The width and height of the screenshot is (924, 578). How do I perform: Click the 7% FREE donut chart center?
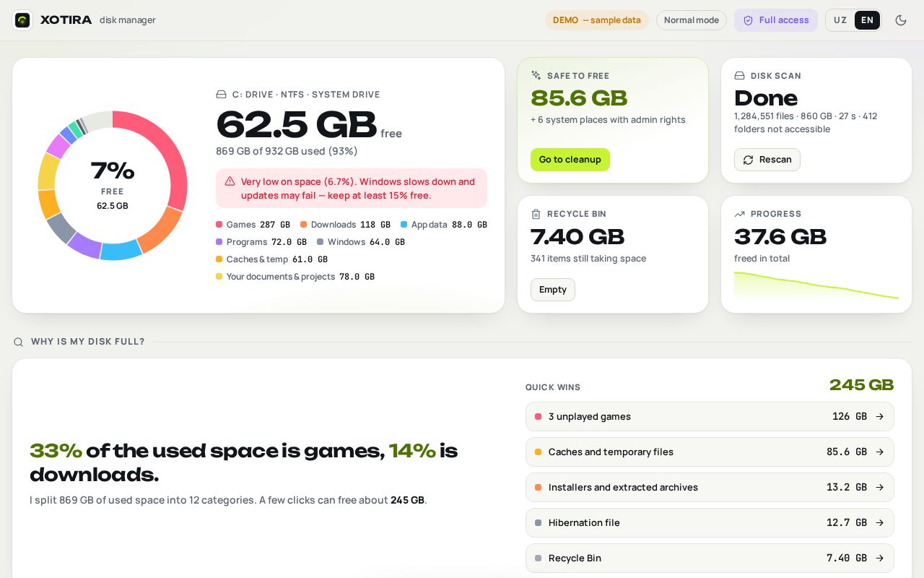pyautogui.click(x=113, y=186)
